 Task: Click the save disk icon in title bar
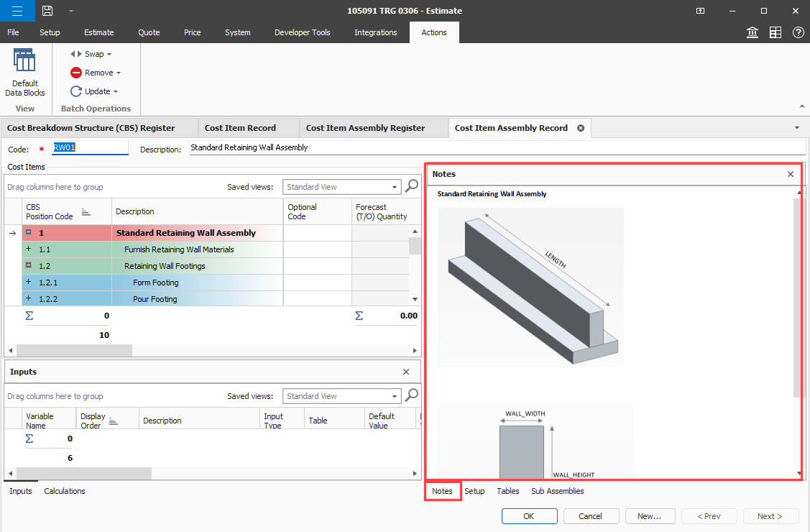47,11
